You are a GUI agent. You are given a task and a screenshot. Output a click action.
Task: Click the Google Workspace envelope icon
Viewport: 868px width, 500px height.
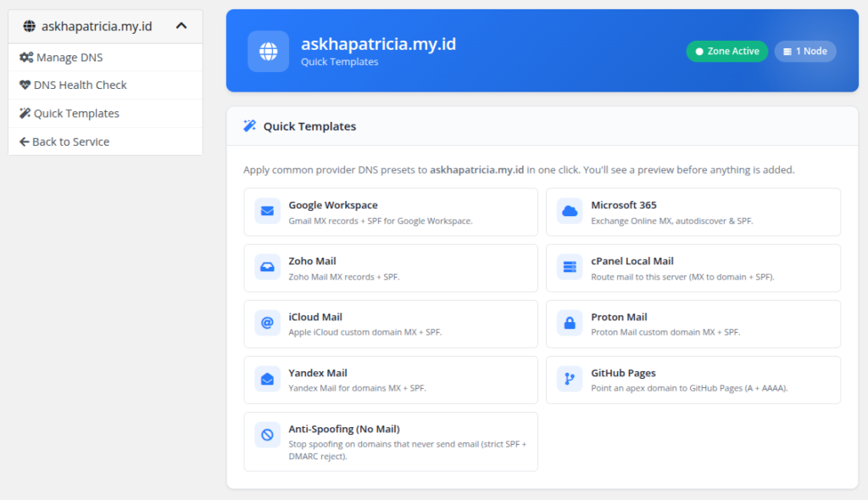tap(267, 211)
